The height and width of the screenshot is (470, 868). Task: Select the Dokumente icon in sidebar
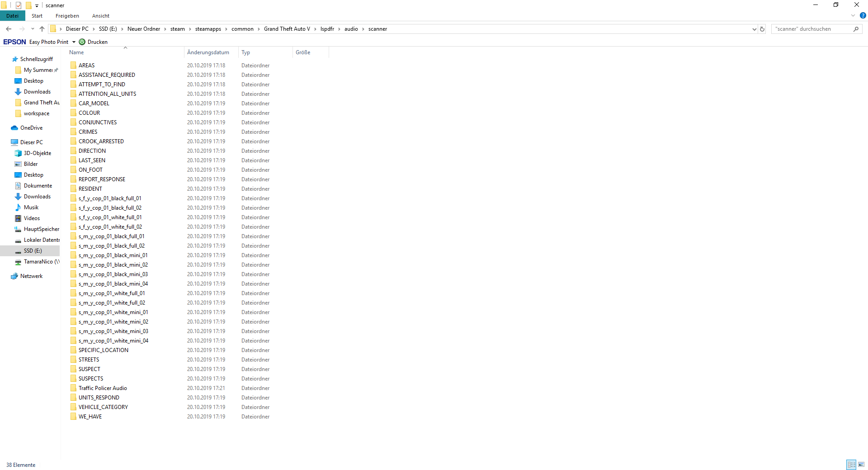18,186
